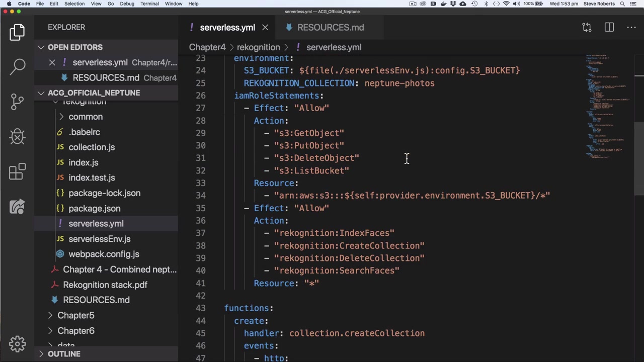
Task: Click the rekognition breadcrumb segment
Action: click(258, 47)
